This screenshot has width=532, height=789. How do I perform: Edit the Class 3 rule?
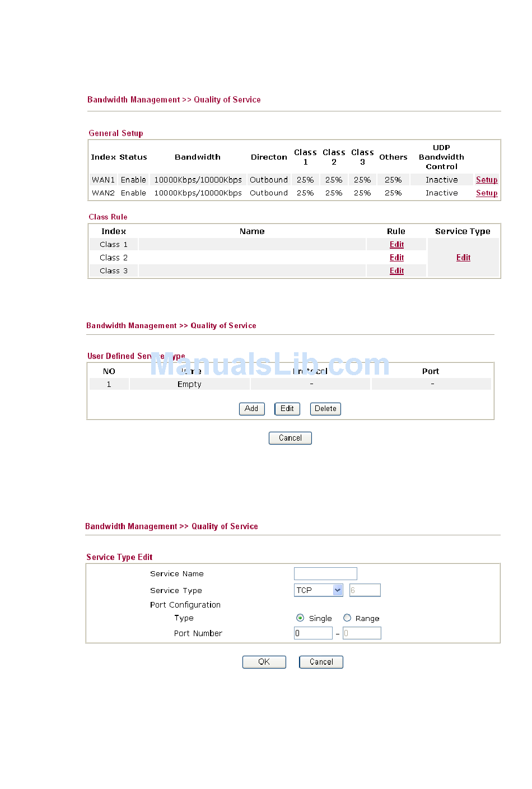coord(396,271)
